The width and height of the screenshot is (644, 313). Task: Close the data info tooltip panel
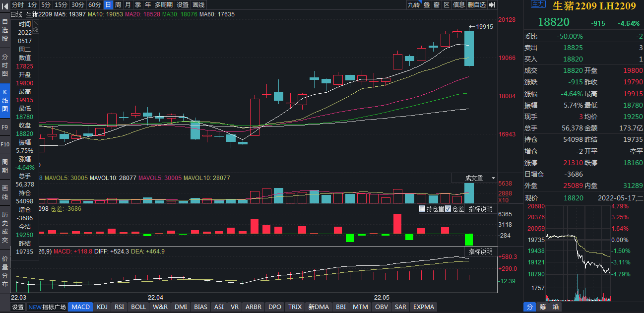tap(36, 23)
